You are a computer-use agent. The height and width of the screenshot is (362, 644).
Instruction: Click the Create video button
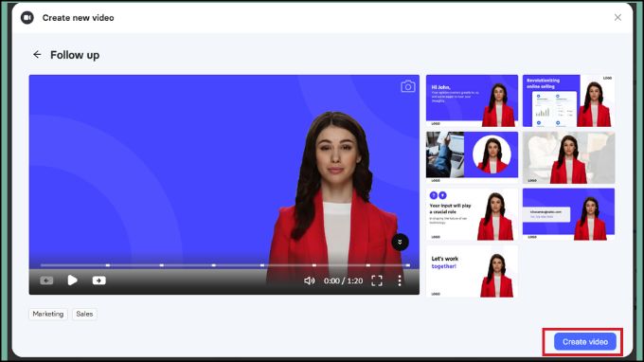pyautogui.click(x=585, y=342)
